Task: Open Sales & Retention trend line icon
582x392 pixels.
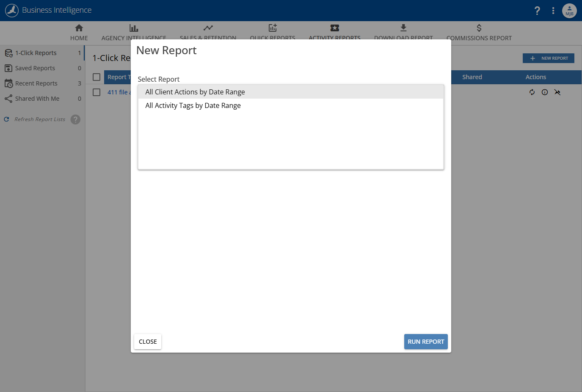Action: point(208,28)
